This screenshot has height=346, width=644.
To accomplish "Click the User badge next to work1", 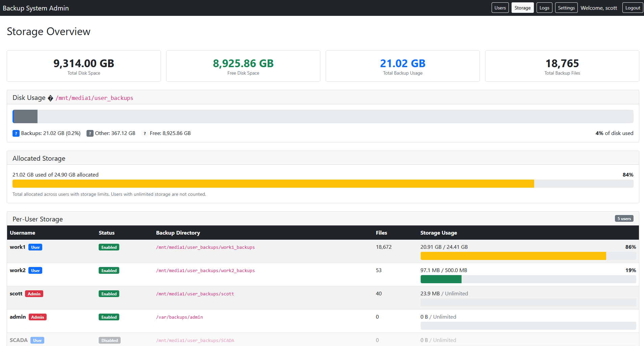I will (x=35, y=247).
